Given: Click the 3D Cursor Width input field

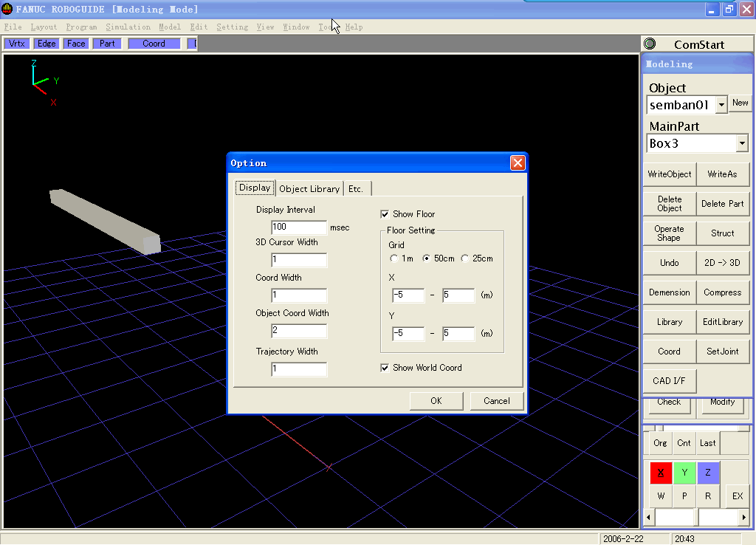Looking at the screenshot, I should point(299,260).
